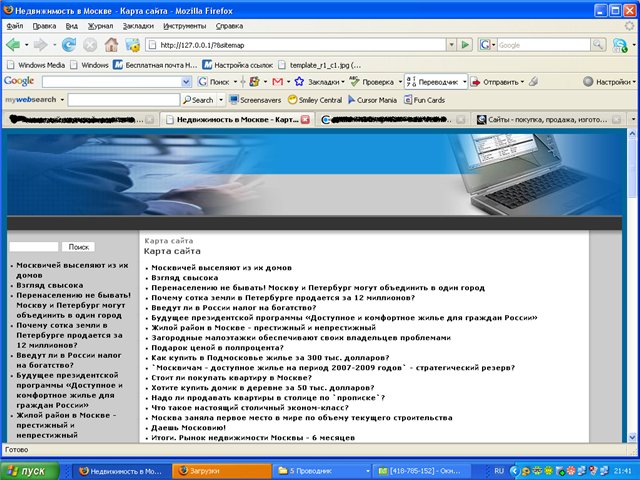Open the home page icon
The height and width of the screenshot is (480, 640).
coord(111,44)
